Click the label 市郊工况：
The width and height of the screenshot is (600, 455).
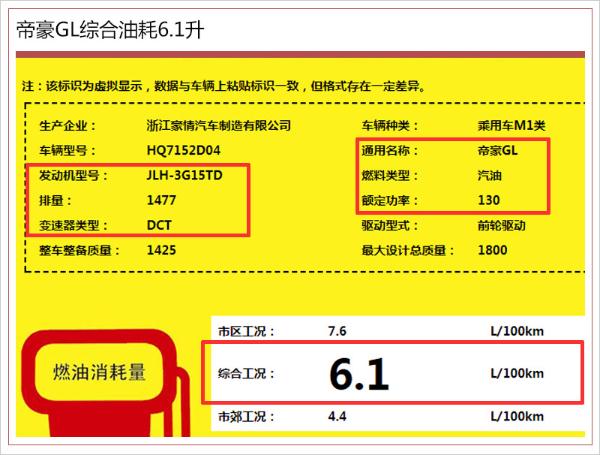[x=246, y=416]
